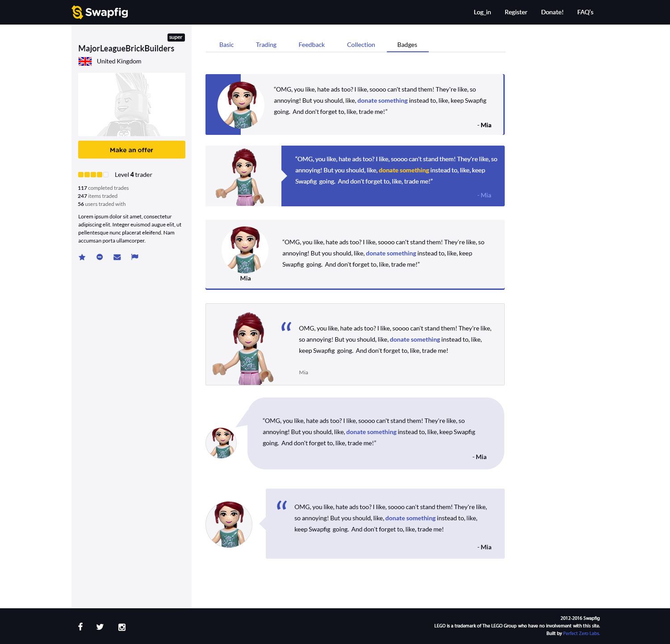Switch to the Trading tab

(x=266, y=45)
